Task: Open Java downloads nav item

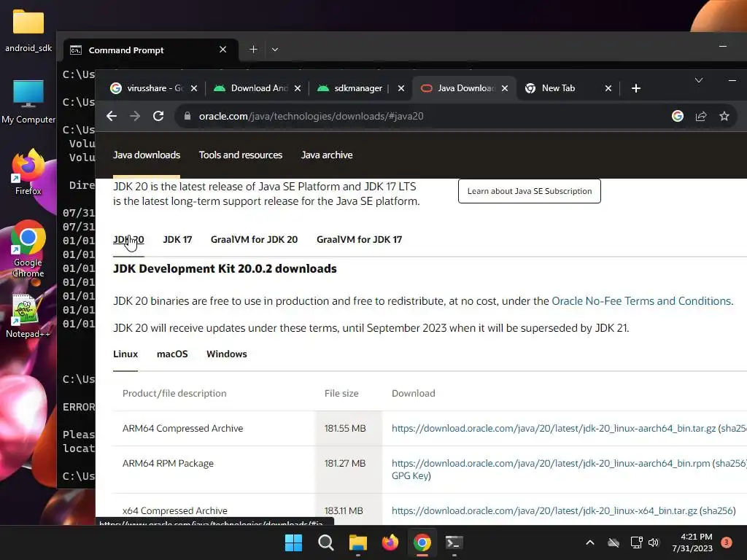Action: click(147, 155)
